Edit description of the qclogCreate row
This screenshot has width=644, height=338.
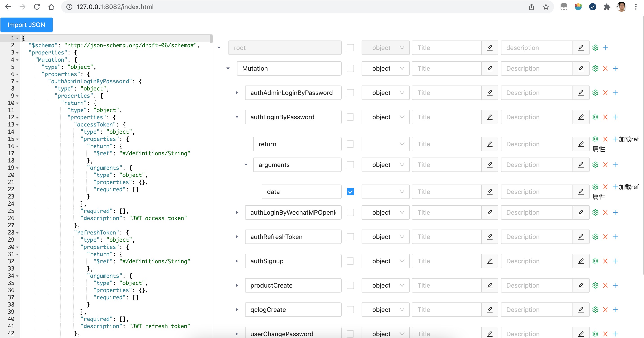pos(581,309)
